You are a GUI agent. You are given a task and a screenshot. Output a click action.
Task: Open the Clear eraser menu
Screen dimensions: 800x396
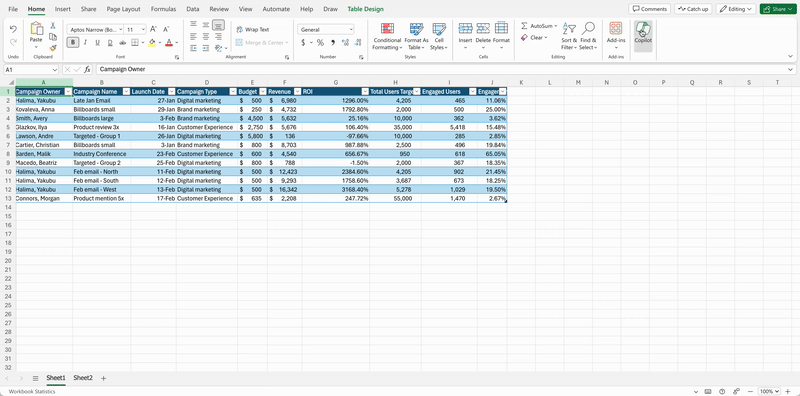pos(534,37)
